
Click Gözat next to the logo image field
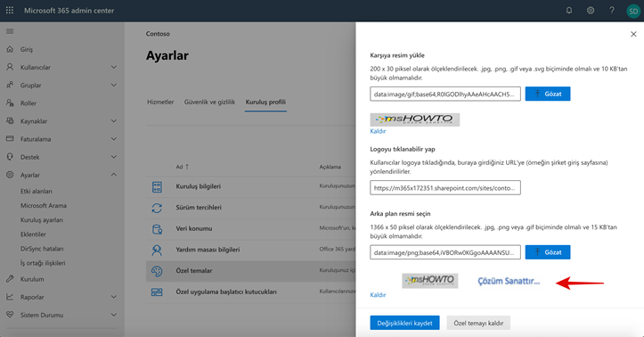(548, 94)
